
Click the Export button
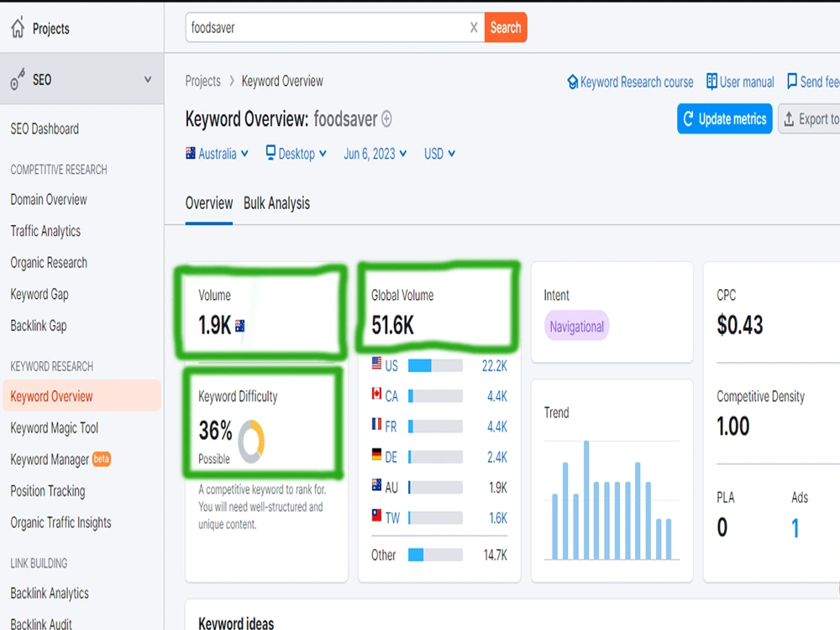[x=810, y=119]
